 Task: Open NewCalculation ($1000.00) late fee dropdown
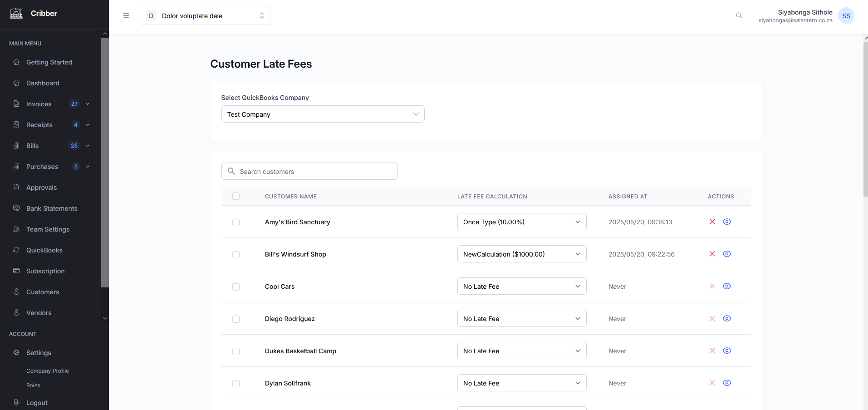tap(522, 254)
